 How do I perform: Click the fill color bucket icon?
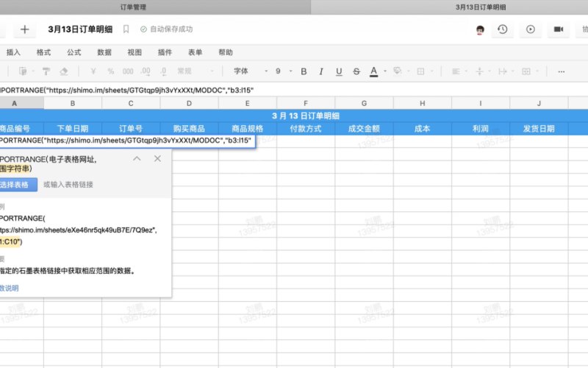pyautogui.click(x=397, y=71)
